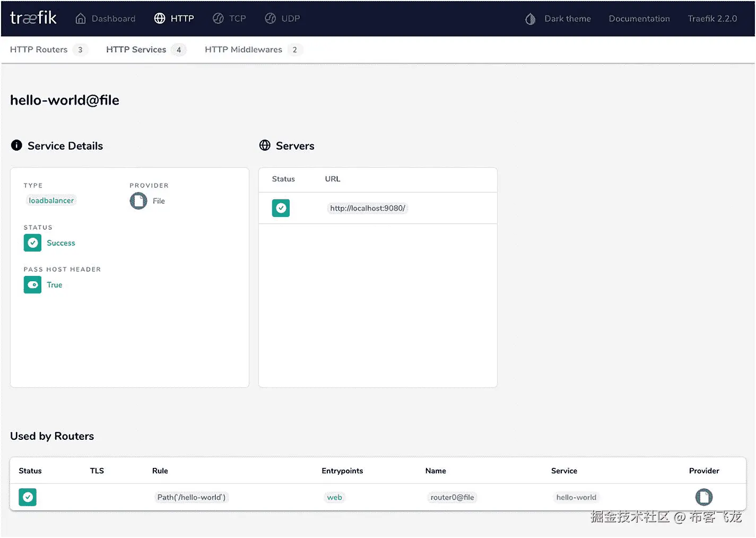Click the TCP icon in navbar

218,19
